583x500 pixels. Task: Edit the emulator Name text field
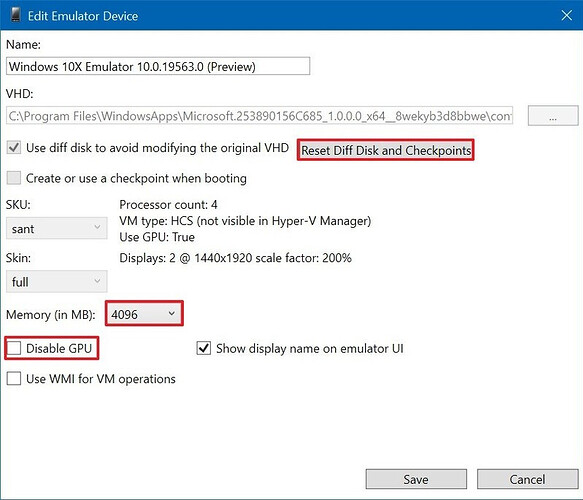pyautogui.click(x=158, y=66)
